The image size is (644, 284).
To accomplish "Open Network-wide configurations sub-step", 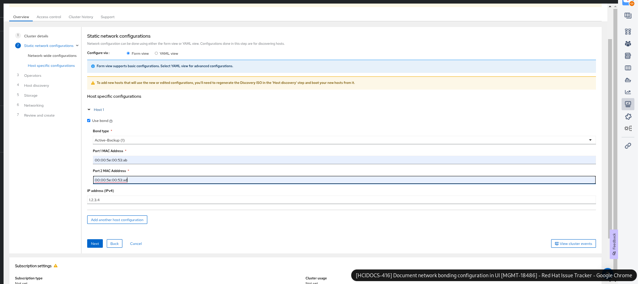I will (x=52, y=56).
